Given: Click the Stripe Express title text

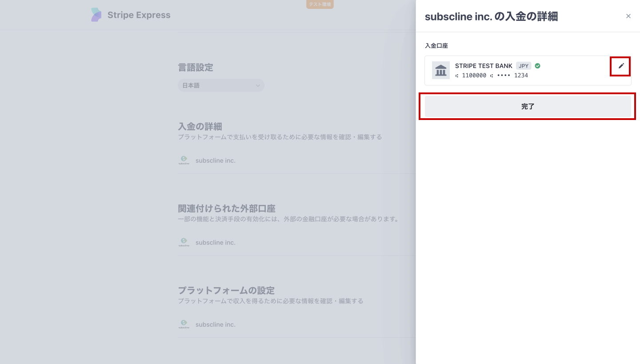Looking at the screenshot, I should point(139,15).
